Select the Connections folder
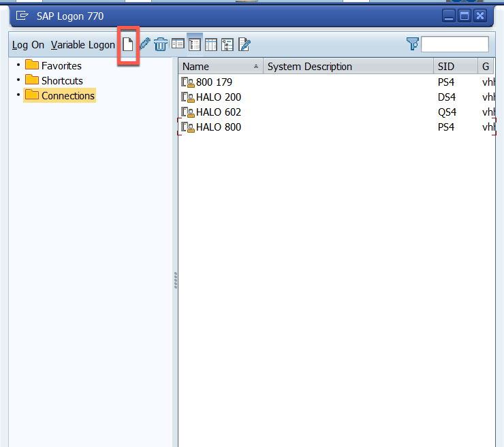This screenshot has width=504, height=447. pyautogui.click(x=67, y=96)
